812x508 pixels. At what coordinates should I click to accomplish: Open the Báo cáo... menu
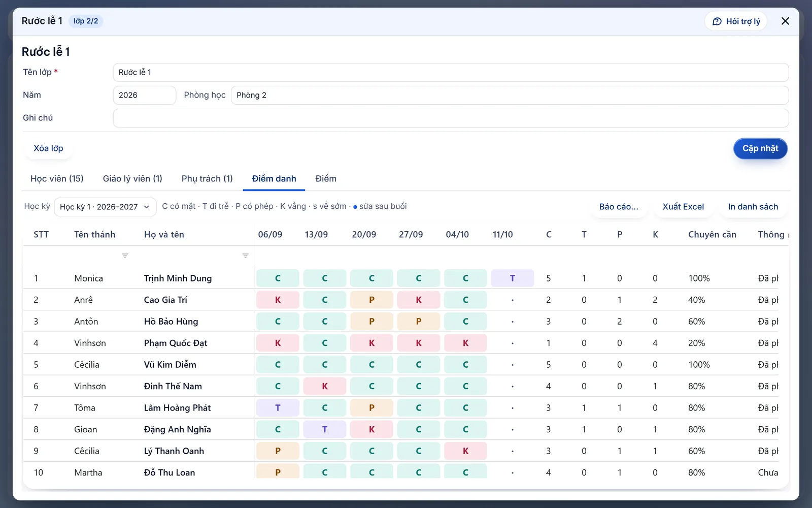click(619, 207)
